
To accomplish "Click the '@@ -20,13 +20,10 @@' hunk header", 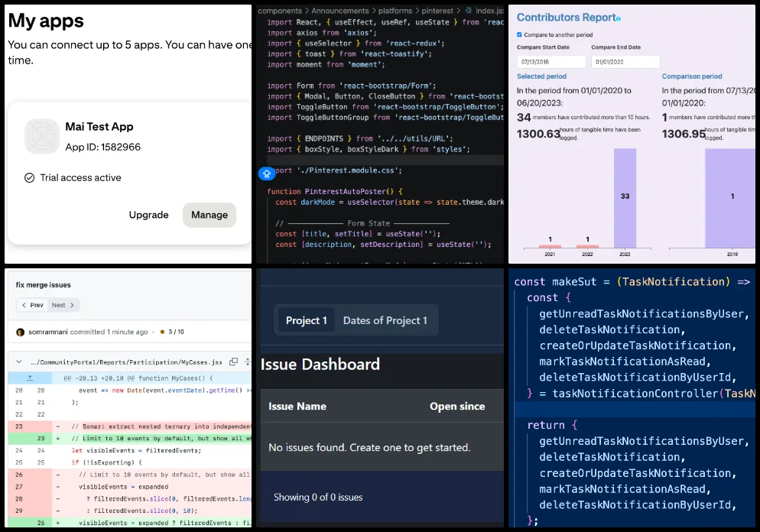I will [138, 378].
